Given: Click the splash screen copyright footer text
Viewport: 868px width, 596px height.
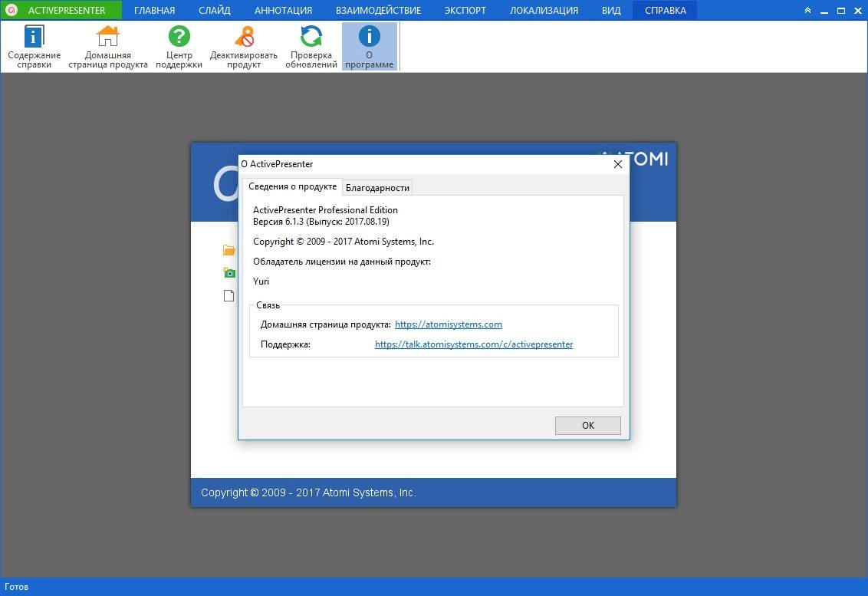Looking at the screenshot, I should (308, 492).
